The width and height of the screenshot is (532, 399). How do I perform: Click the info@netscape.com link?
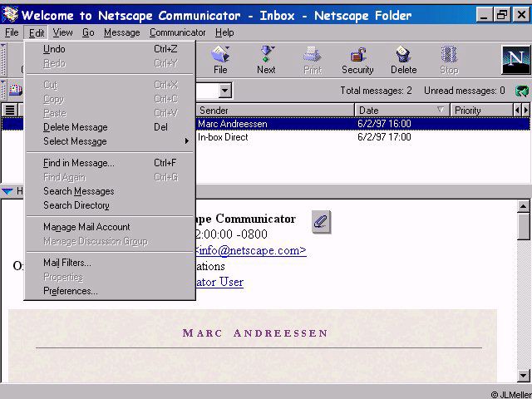pyautogui.click(x=251, y=250)
